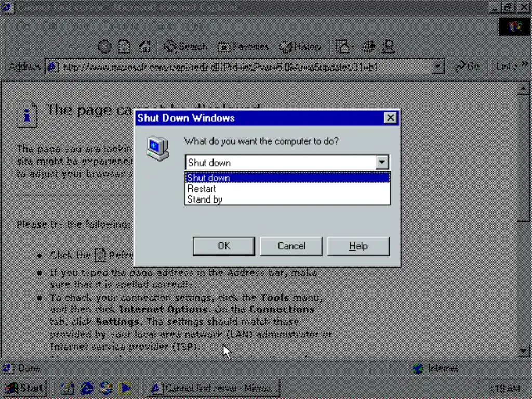Open History in Internet Explorer toolbar
Viewport: 532px width, 399px height.
tap(300, 46)
